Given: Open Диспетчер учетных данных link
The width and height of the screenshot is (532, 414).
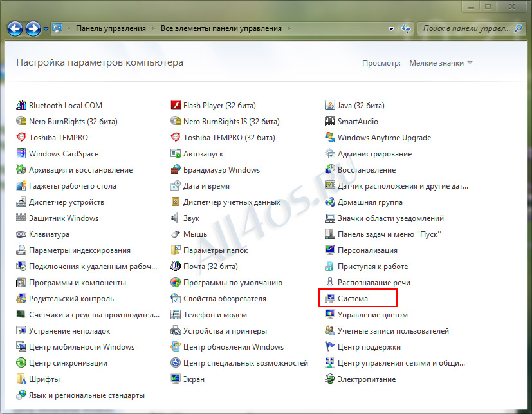Looking at the screenshot, I should click(x=232, y=202).
